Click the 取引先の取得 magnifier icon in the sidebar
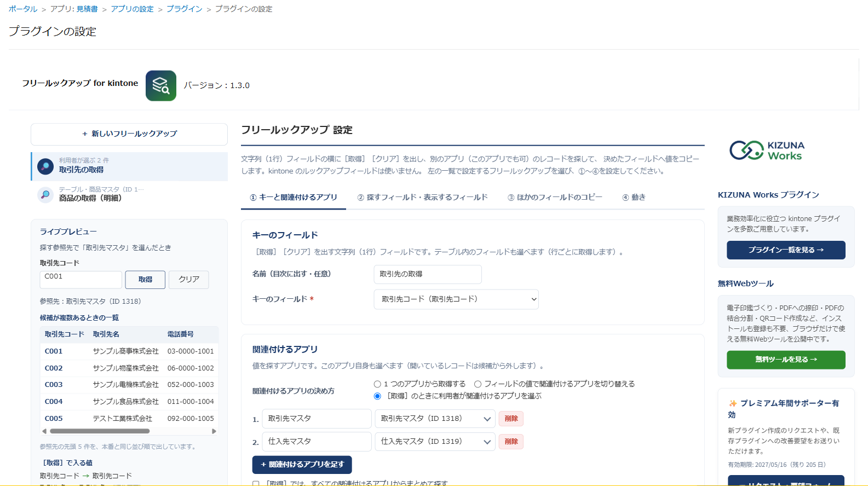Screen dimensions: 868x486 point(45,166)
